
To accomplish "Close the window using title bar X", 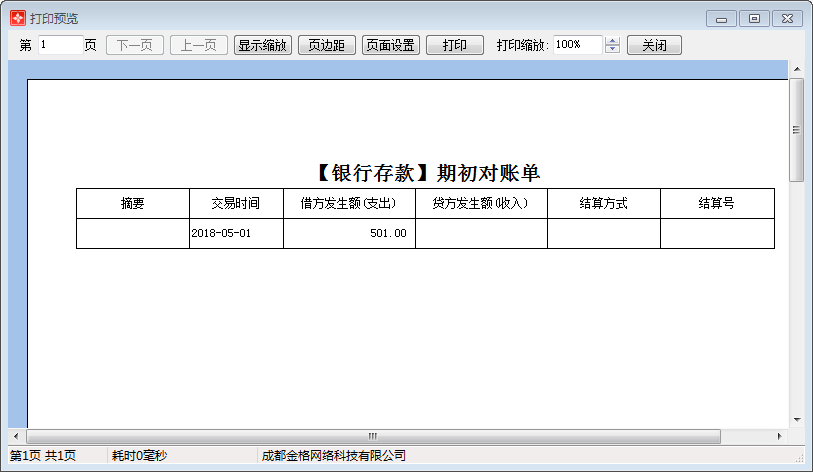I will click(787, 18).
